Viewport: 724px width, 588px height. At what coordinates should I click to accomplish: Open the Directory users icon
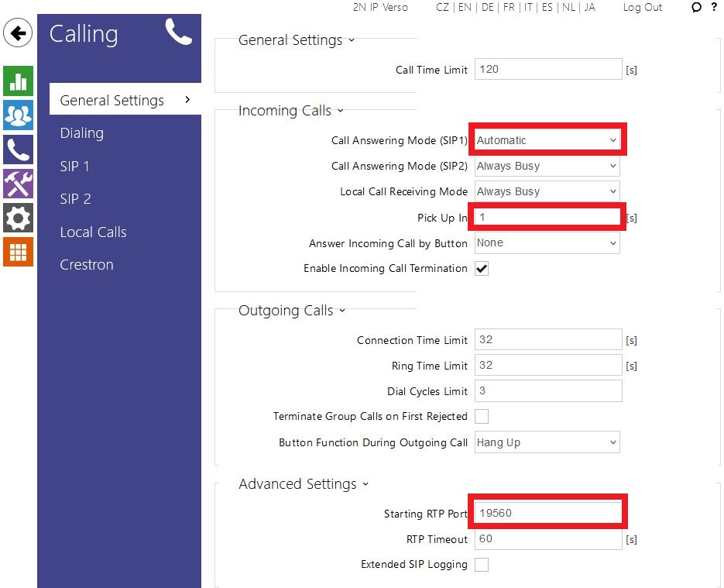[x=18, y=115]
